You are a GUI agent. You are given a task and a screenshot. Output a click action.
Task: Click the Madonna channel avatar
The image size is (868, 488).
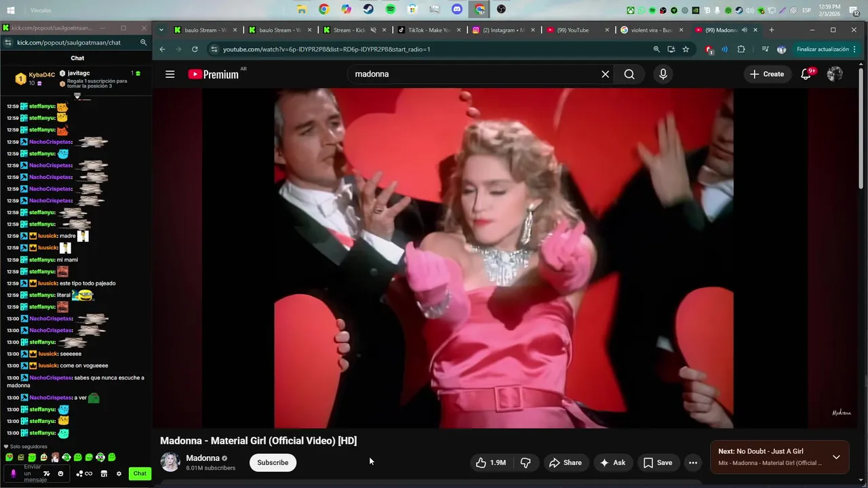pos(170,462)
